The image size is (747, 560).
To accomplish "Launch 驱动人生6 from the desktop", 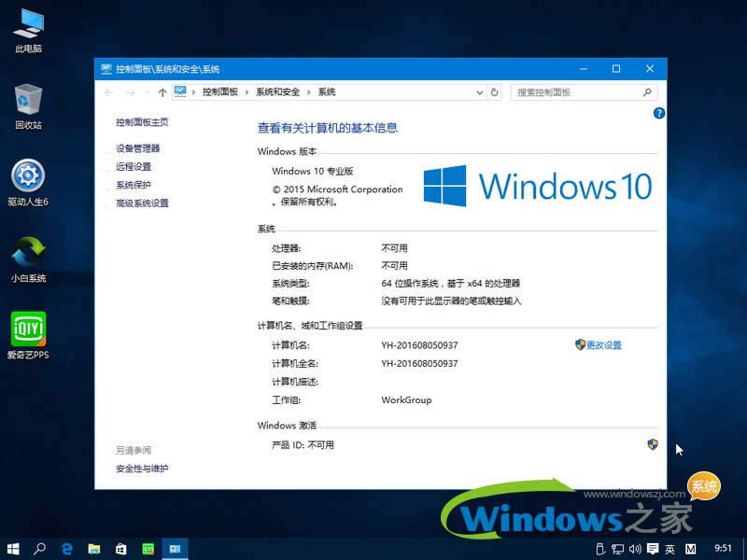I will [x=29, y=175].
